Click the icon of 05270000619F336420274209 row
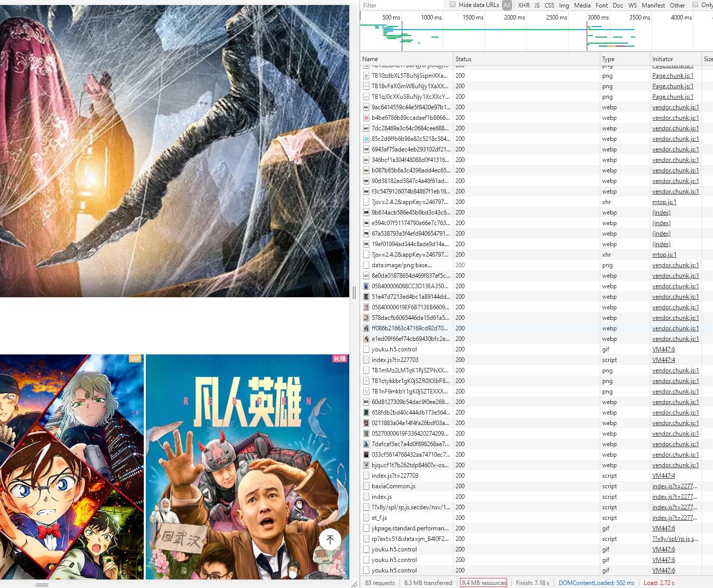 point(366,434)
